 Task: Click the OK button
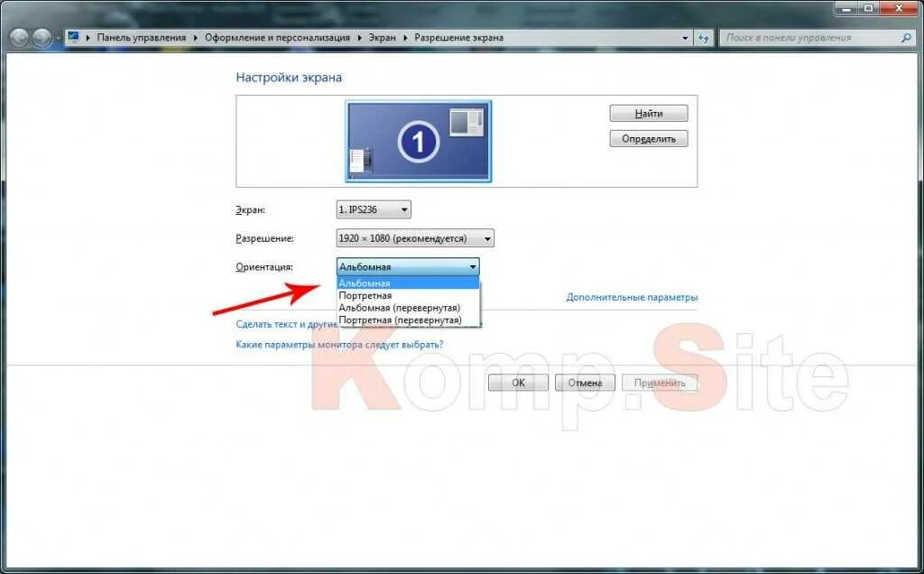point(518,383)
